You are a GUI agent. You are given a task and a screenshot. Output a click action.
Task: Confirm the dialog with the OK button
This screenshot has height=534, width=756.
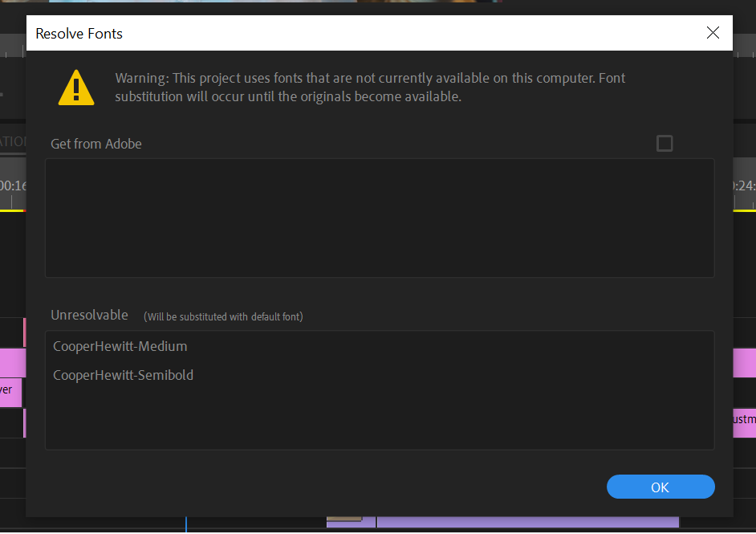pyautogui.click(x=660, y=487)
